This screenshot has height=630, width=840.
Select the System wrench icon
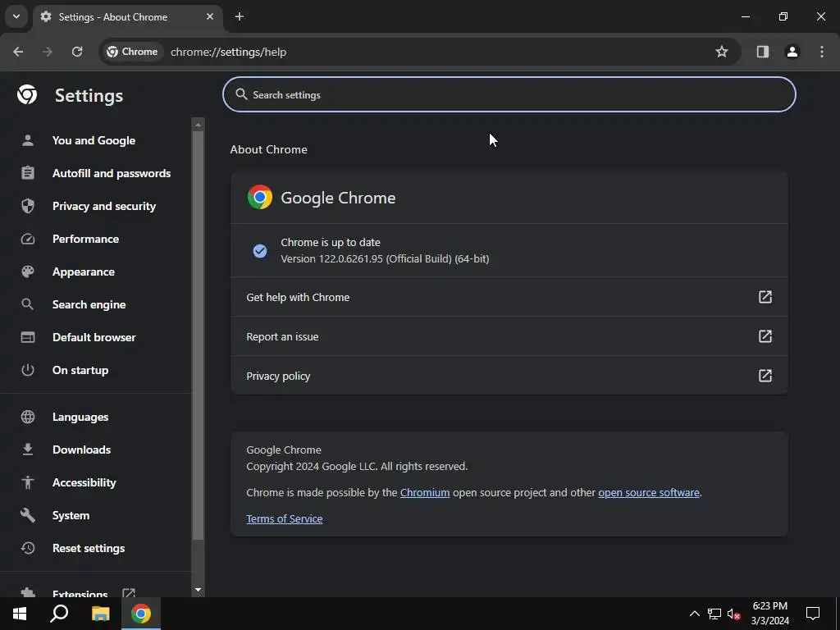[x=27, y=515]
